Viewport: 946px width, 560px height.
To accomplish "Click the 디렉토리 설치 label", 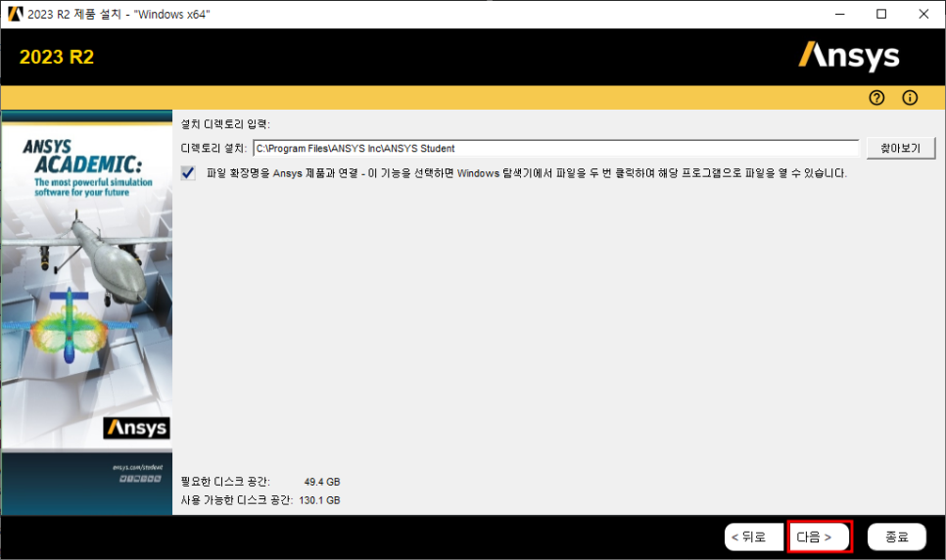I will coord(214,149).
